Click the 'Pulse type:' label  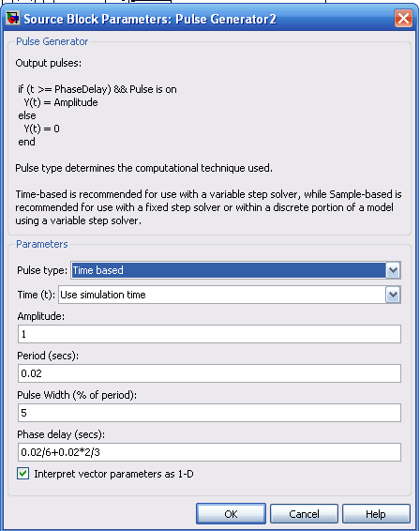click(42, 270)
